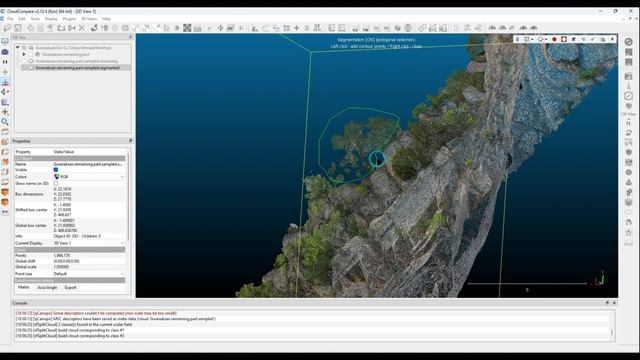The image size is (640, 360).
Task: Click the Open file toolbar icon
Action: 7,28
